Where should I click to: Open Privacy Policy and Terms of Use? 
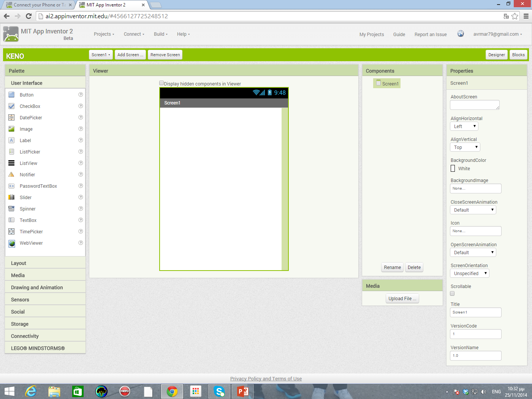click(x=266, y=378)
